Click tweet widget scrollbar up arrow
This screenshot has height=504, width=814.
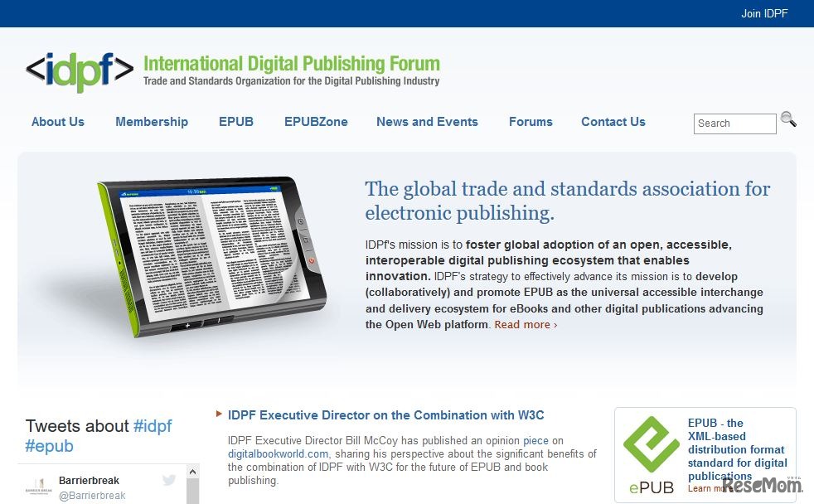point(192,472)
